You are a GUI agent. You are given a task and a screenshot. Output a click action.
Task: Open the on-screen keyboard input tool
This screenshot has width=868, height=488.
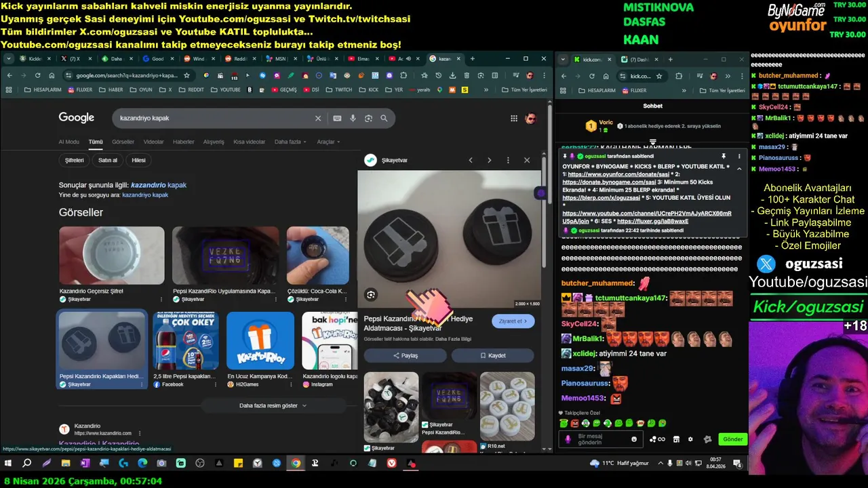tap(337, 118)
